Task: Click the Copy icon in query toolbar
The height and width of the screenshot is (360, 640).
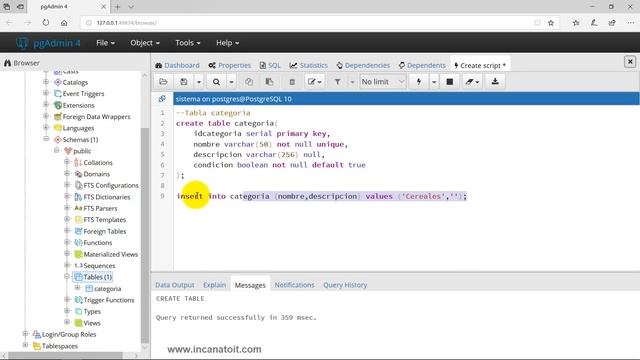Action: pos(249,82)
